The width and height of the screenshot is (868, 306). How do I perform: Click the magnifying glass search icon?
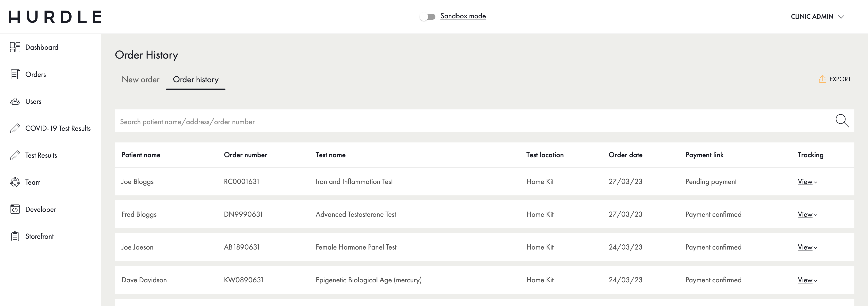842,120
